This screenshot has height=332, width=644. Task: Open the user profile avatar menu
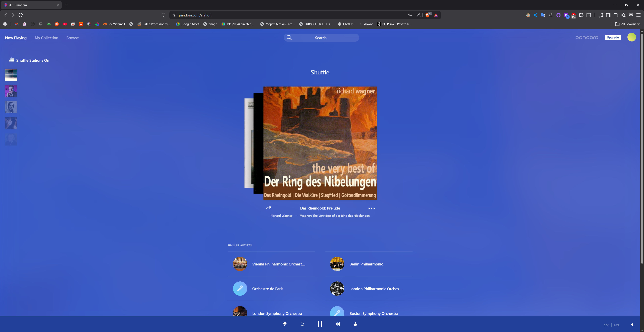(631, 37)
